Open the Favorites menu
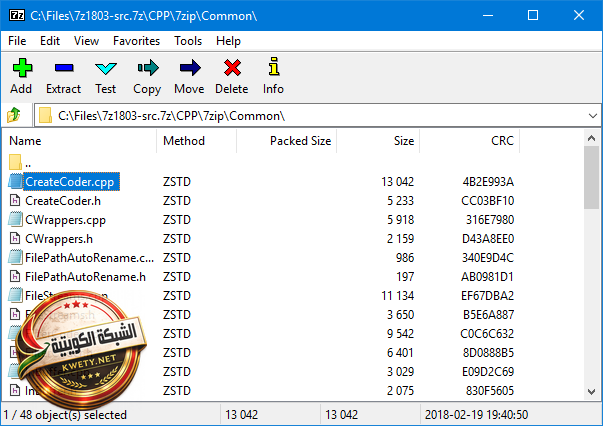Image resolution: width=603 pixels, height=426 pixels. (x=136, y=41)
